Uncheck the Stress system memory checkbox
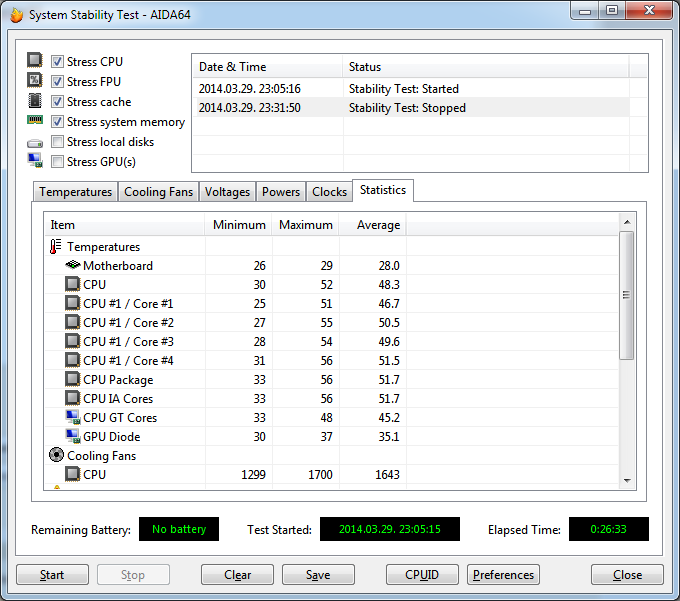 tap(57, 121)
